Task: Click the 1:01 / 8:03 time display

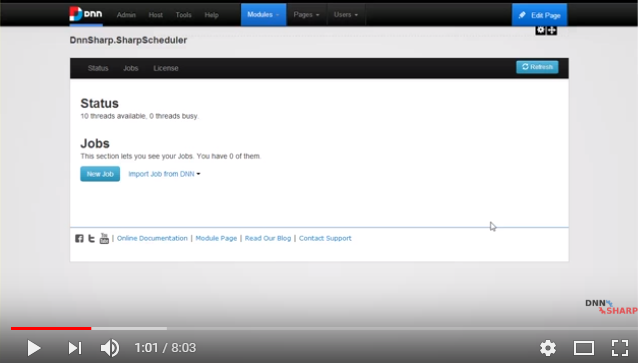Action: click(x=165, y=348)
